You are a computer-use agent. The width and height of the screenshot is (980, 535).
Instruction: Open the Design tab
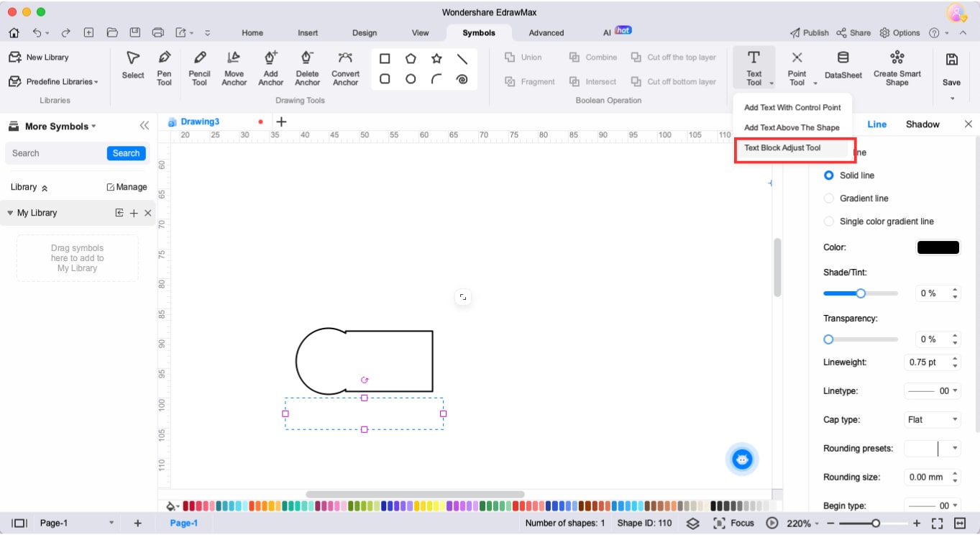coord(365,33)
